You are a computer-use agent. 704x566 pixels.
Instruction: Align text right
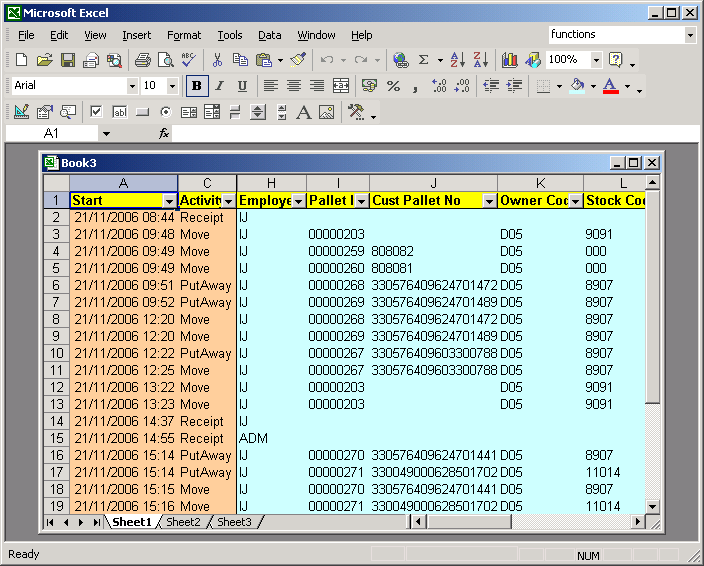click(x=317, y=86)
